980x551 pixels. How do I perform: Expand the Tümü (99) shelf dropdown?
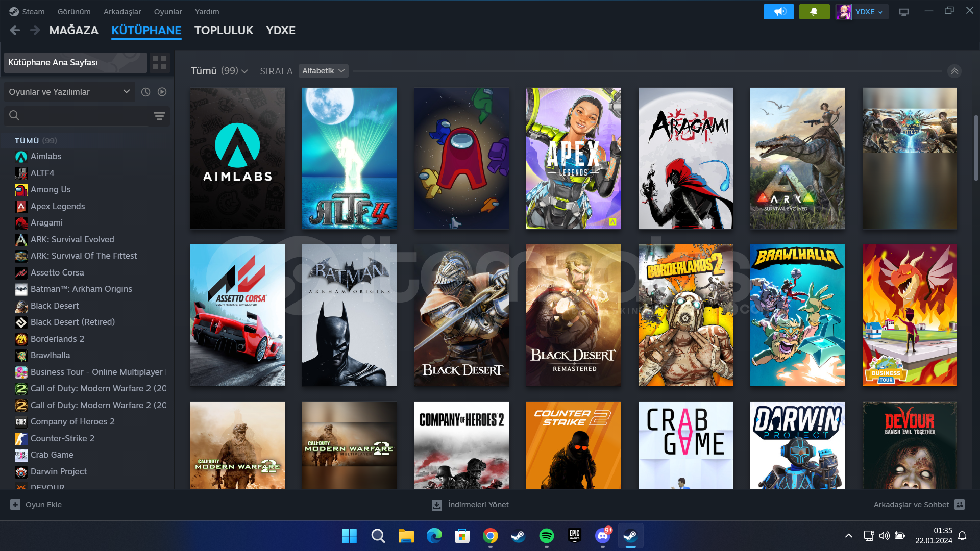pos(219,71)
